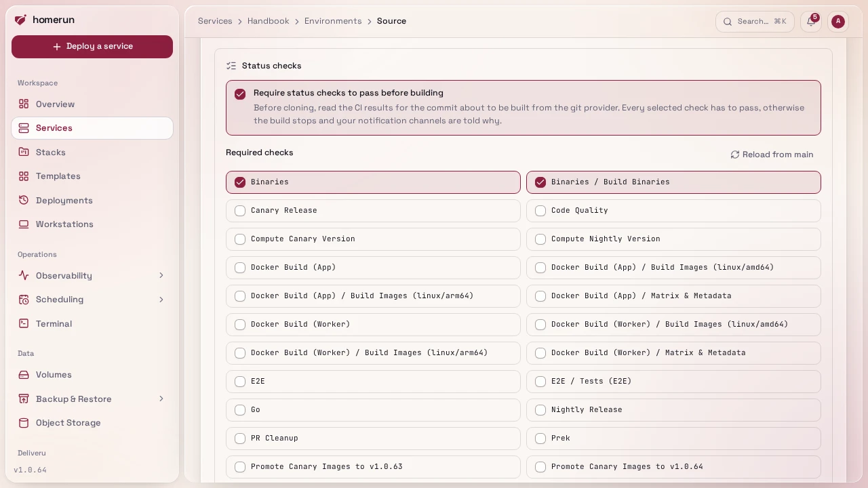Expand Backup & Restore chevron
Screen dimensions: 868x488
pos(161,399)
